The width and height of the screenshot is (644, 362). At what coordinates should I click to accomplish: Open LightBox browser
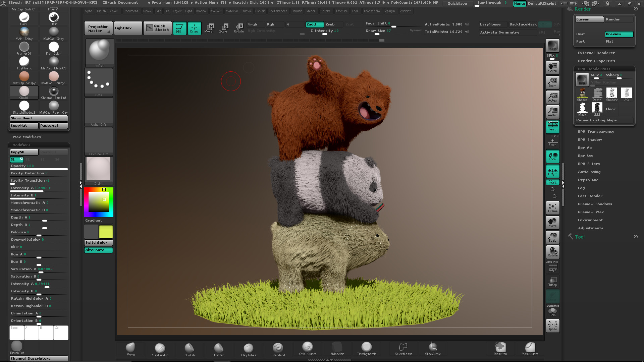click(128, 28)
